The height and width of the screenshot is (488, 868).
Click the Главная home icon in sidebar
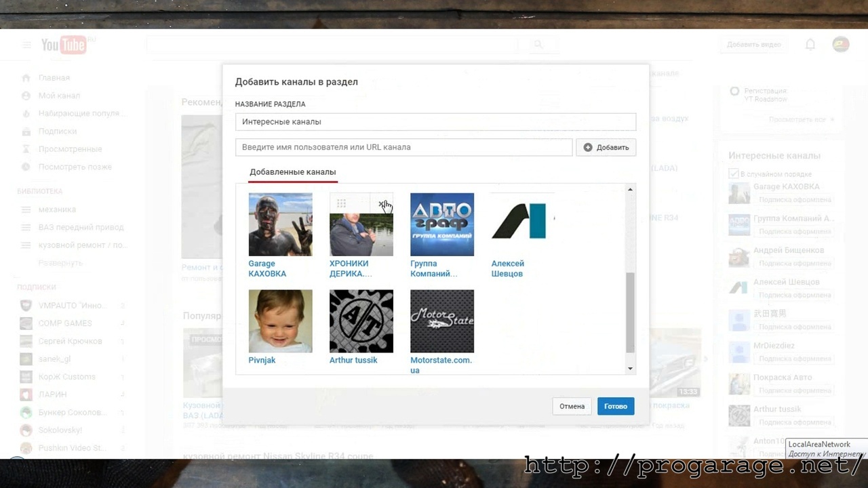point(26,78)
